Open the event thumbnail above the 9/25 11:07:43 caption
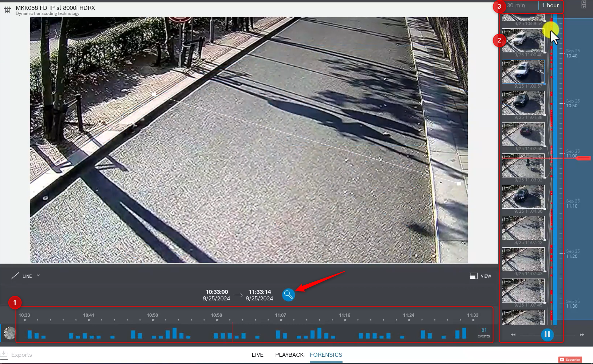This screenshot has height=364, width=593. (523, 259)
